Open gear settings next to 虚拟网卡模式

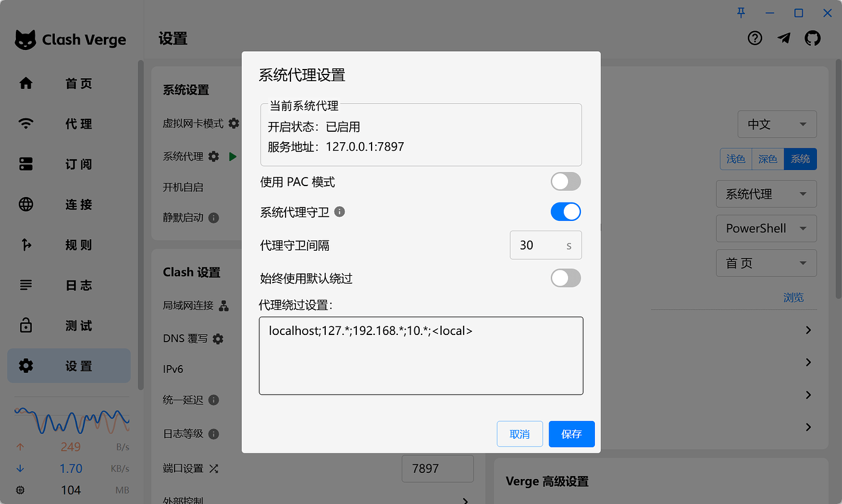[234, 123]
